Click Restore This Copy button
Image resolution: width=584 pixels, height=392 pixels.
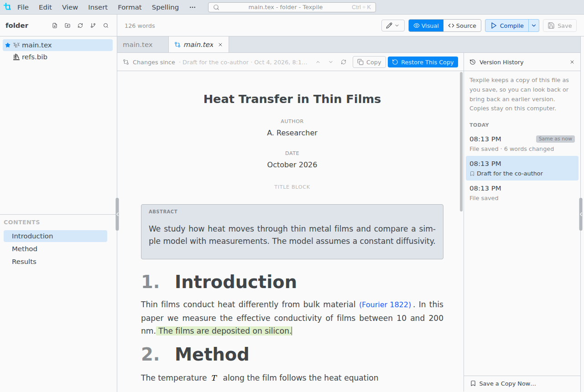[x=423, y=62]
